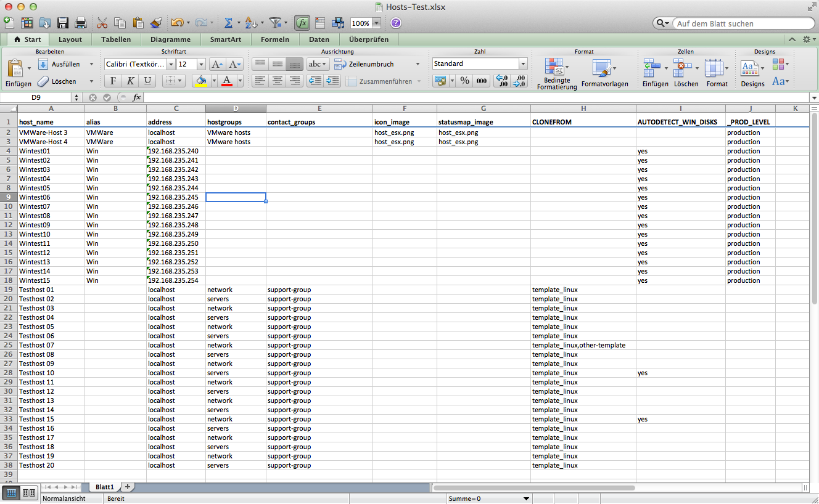Click Bedingte Formatierung button
Screen dimensions: 819x504
556,74
